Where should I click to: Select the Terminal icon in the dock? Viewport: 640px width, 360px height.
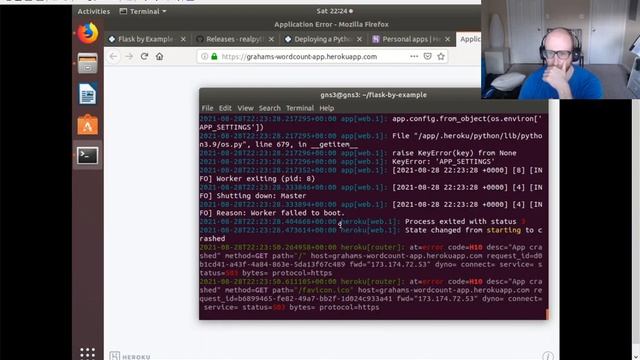(x=88, y=156)
